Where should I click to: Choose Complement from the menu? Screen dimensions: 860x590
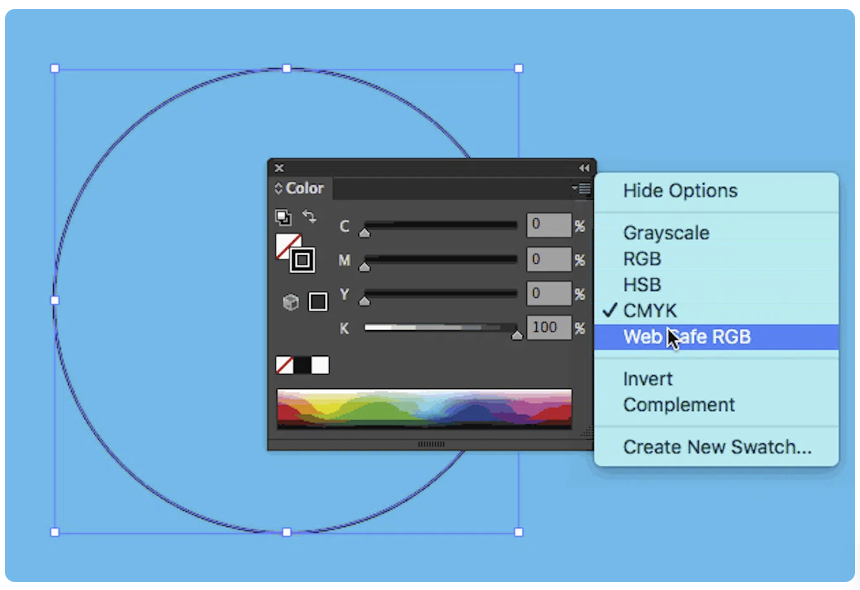coord(679,405)
